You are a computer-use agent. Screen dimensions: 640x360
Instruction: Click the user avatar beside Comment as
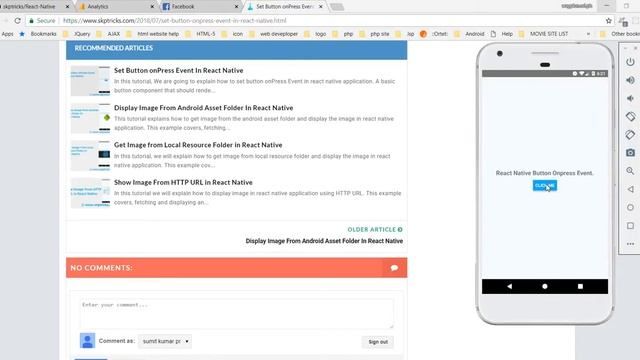pos(87,340)
